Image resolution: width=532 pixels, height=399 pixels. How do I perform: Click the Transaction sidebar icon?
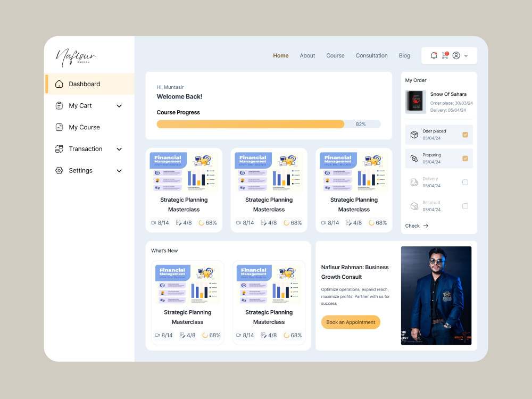point(59,149)
